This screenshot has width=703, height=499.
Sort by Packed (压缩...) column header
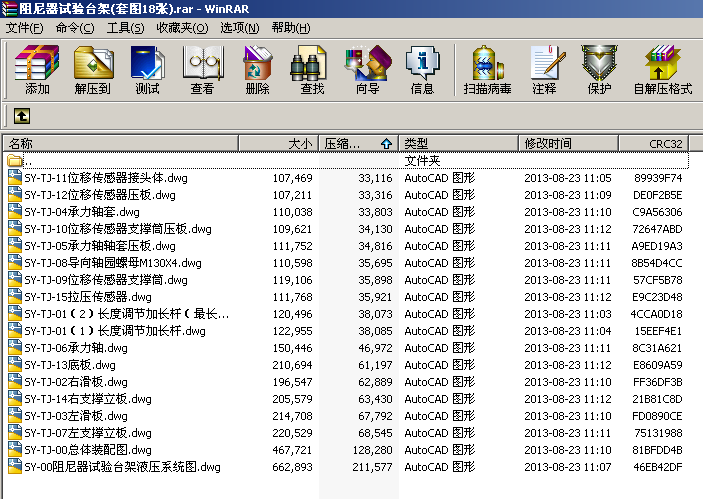tap(359, 143)
